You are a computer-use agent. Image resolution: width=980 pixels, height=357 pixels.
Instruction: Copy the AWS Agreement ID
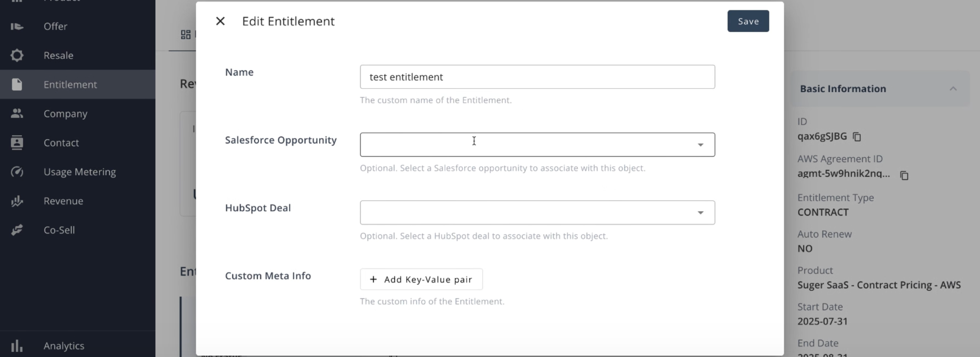pos(904,175)
